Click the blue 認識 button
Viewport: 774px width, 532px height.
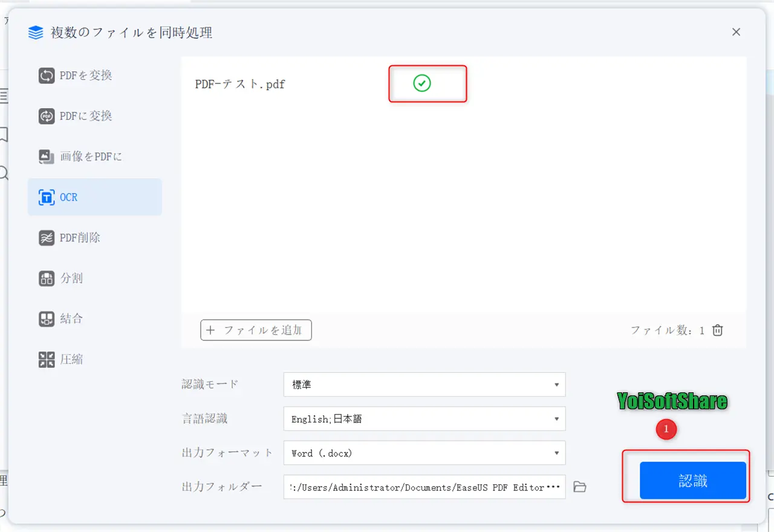693,481
